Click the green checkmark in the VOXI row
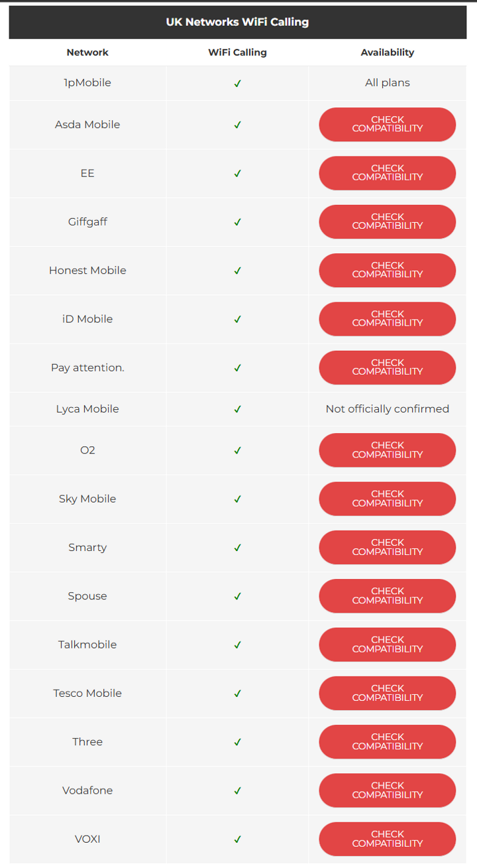Viewport: 477px width, 868px height. click(237, 839)
